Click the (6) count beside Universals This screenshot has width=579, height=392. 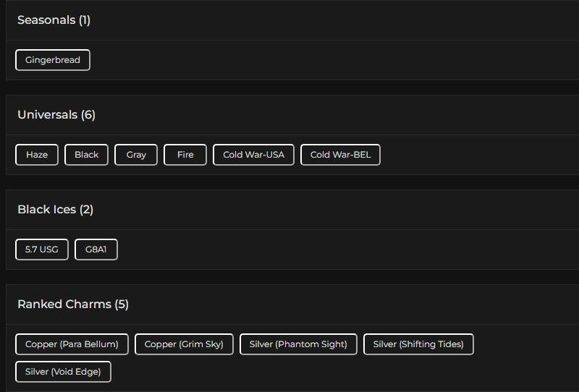[x=88, y=115]
